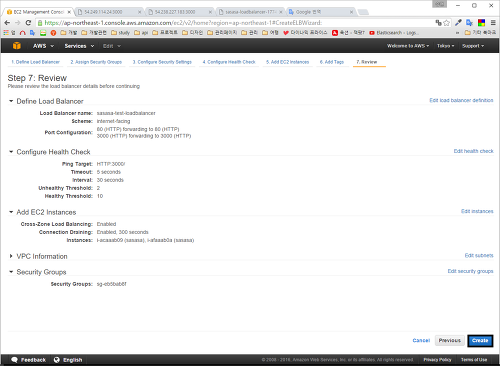
Task: Open the Elasticsearch - Logs bookmark
Action: [393, 33]
